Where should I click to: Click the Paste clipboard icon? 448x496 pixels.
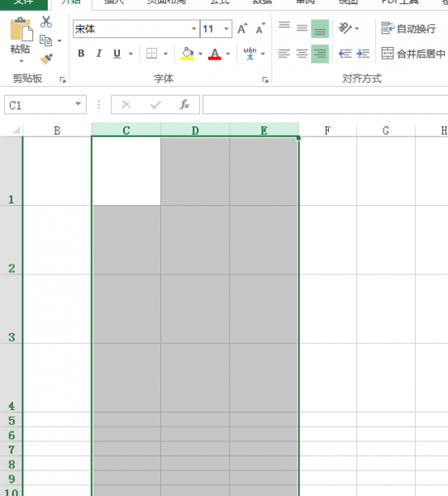[21, 30]
